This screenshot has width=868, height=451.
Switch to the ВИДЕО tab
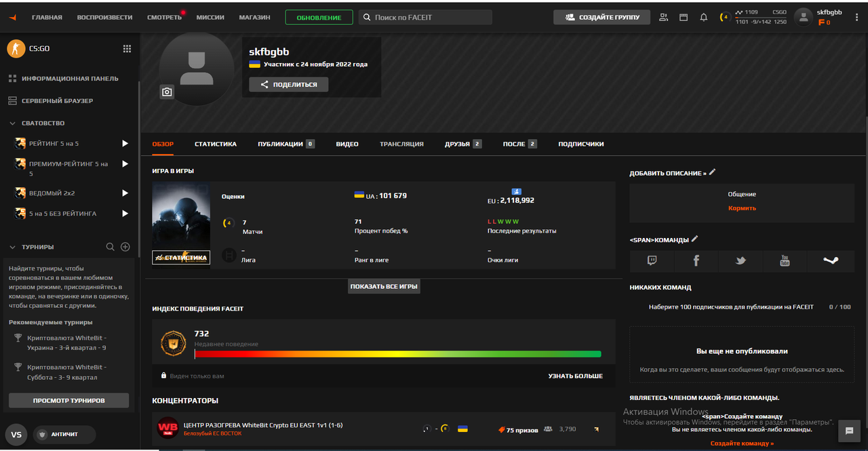(347, 144)
